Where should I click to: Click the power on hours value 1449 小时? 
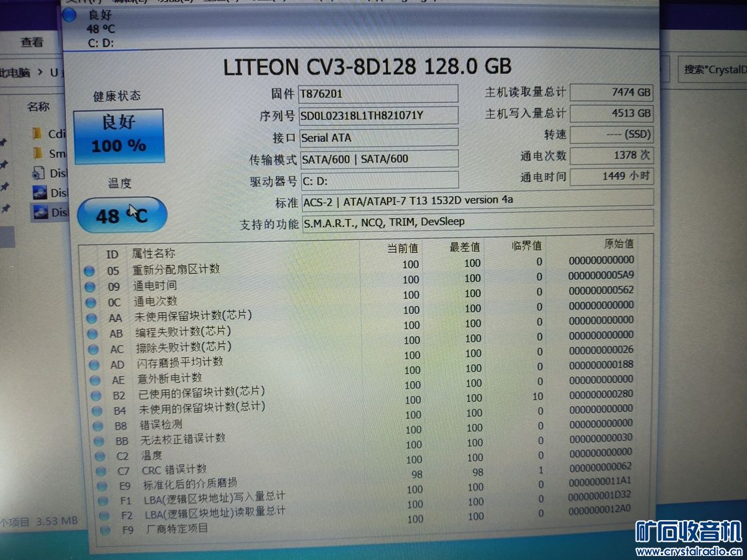click(611, 176)
